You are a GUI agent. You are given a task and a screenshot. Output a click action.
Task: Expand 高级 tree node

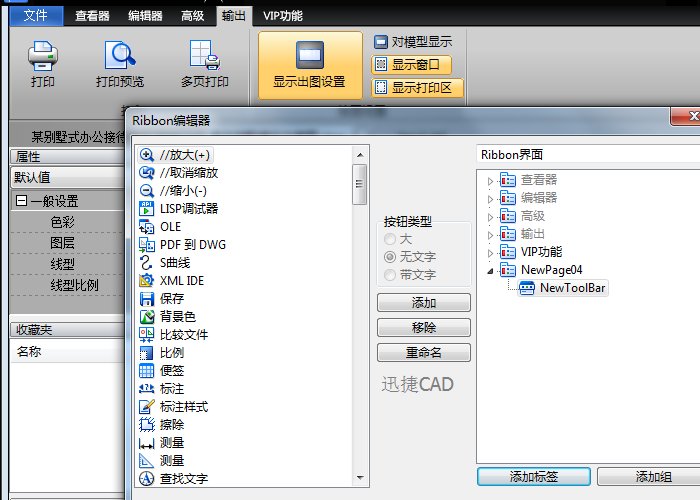490,217
